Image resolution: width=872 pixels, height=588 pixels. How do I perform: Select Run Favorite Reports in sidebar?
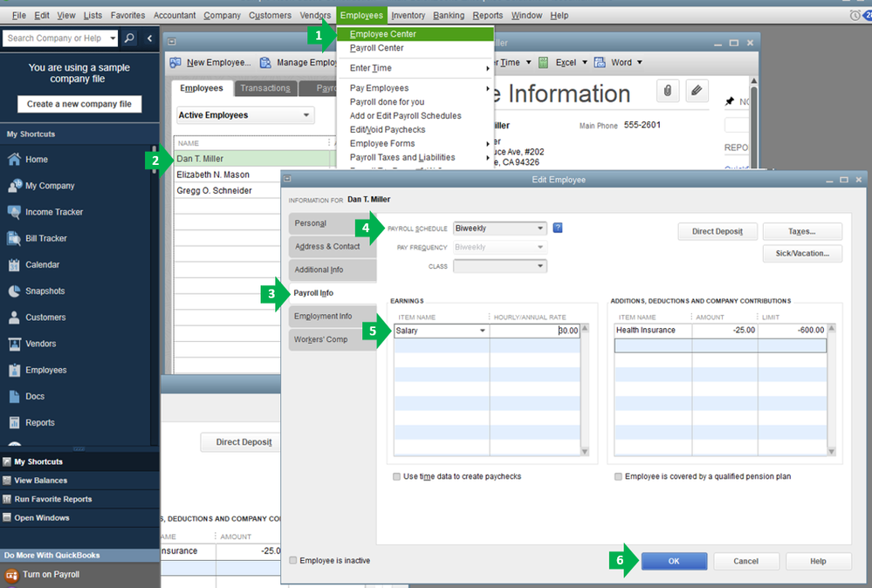pyautogui.click(x=53, y=499)
